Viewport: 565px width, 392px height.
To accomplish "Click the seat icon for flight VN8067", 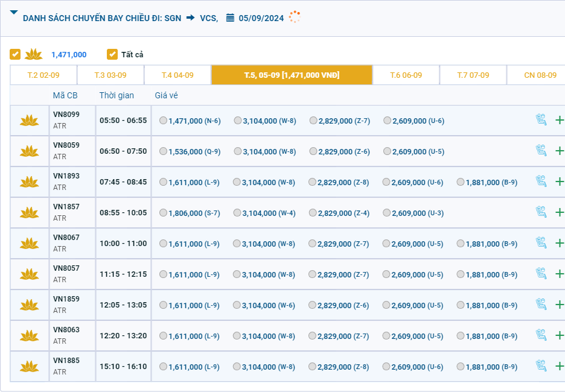I will click(x=541, y=243).
